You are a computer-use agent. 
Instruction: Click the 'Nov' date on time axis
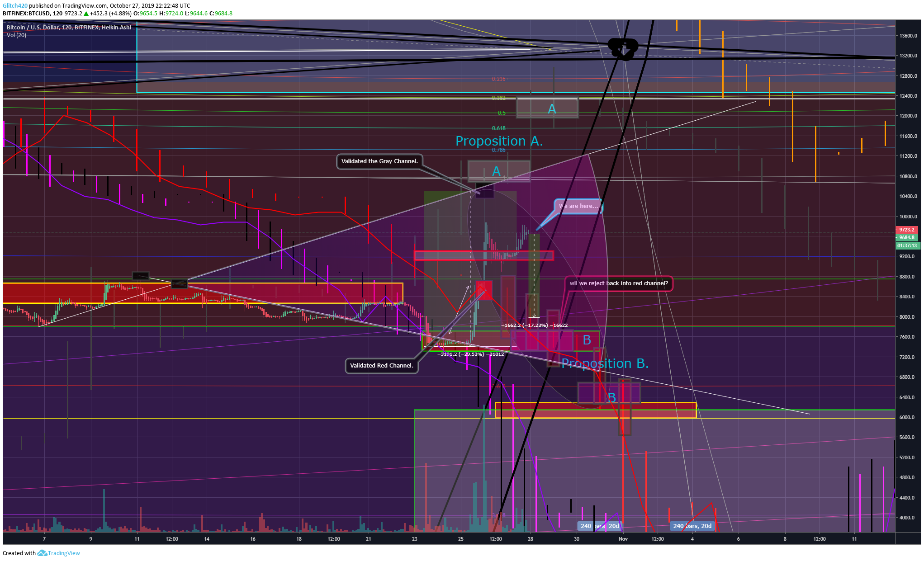[623, 539]
